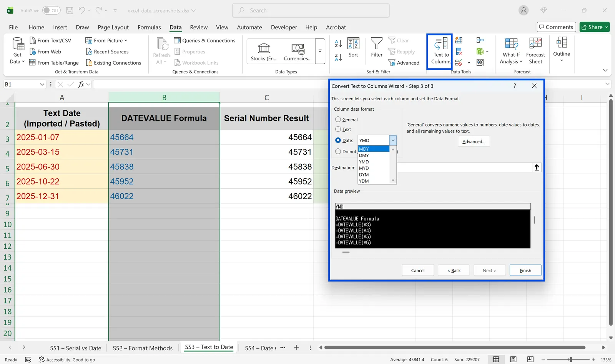The height and width of the screenshot is (364, 615).
Task: Click zoom out minus button
Action: click(543, 359)
